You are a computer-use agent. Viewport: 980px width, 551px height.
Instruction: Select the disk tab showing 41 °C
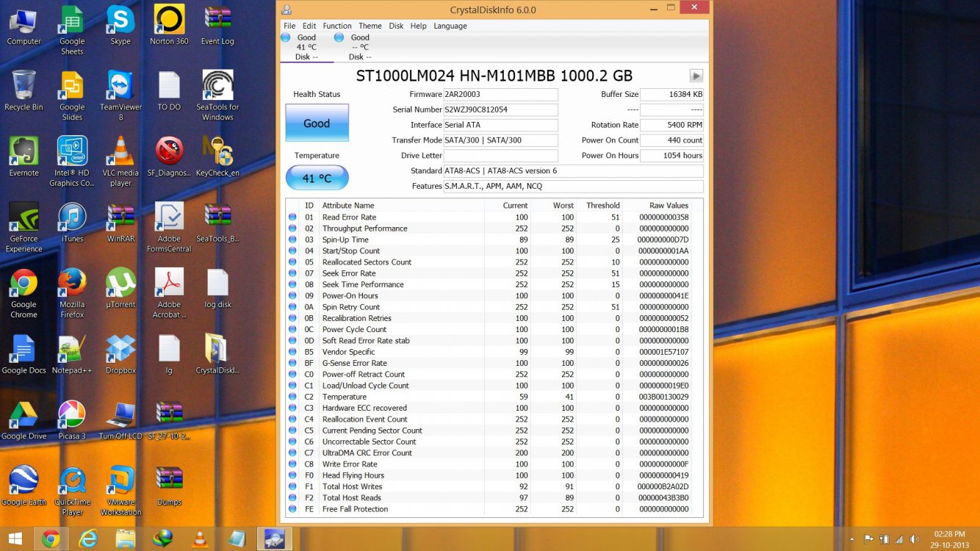305,47
